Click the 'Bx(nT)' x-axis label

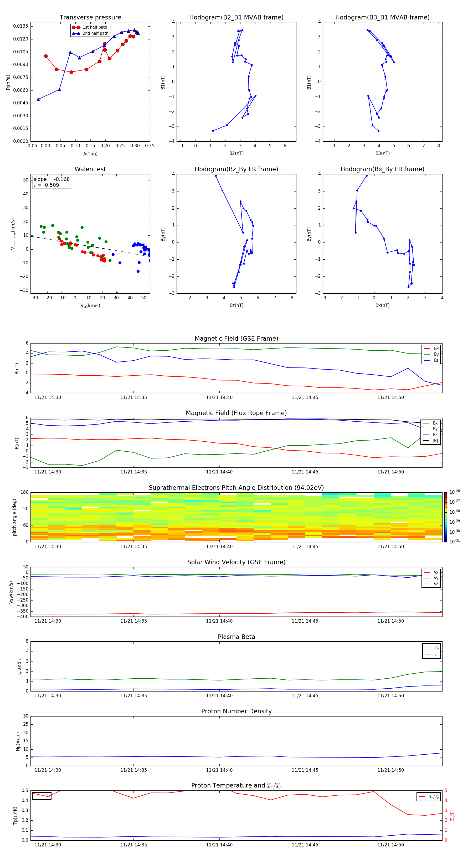point(382,305)
